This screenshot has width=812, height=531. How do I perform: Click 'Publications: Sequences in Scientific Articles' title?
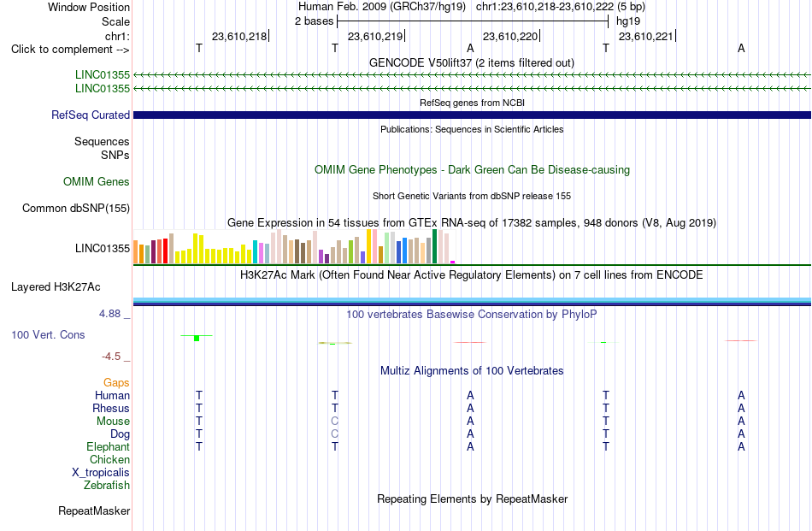472,129
